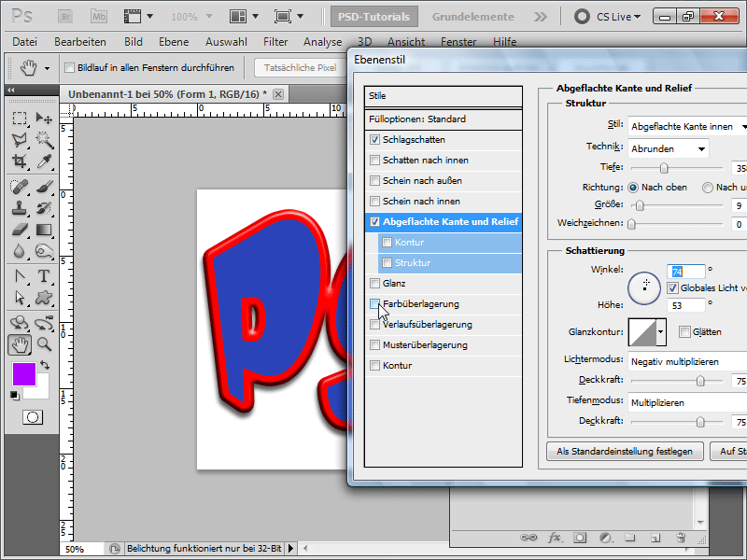The height and width of the screenshot is (560, 747).
Task: Switch to PSD-Tutorials workspace
Action: (374, 17)
